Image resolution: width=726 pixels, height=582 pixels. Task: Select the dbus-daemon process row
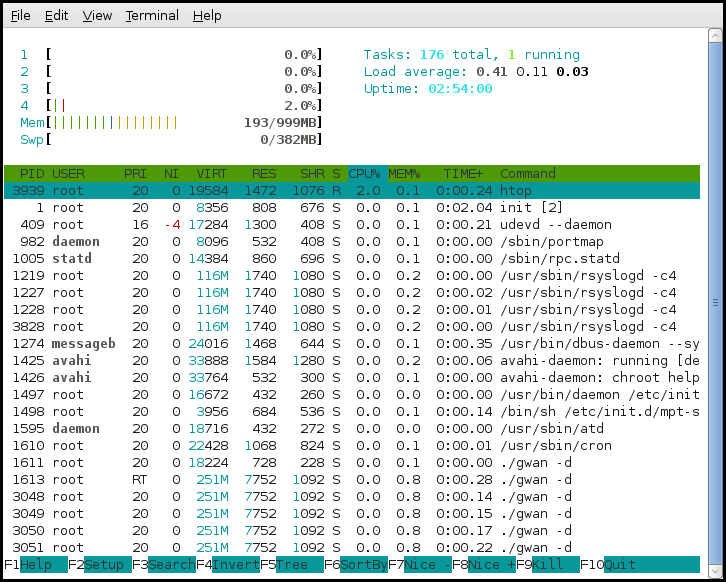(352, 344)
